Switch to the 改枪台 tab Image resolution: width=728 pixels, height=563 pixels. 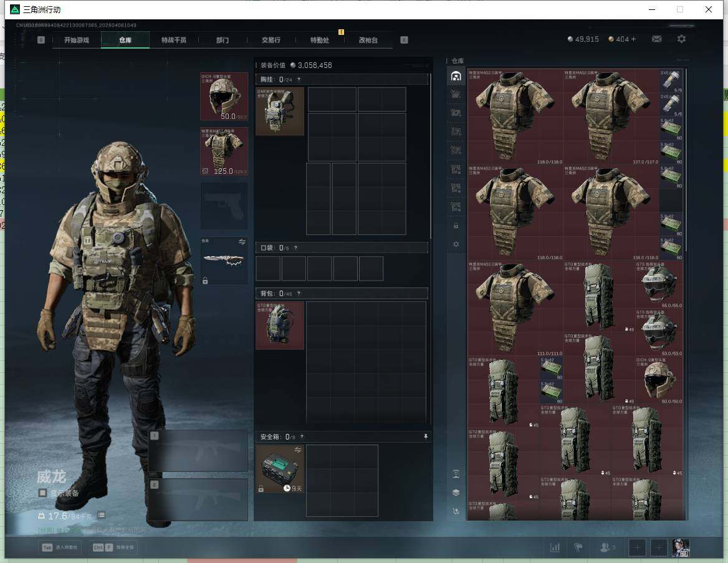click(368, 40)
